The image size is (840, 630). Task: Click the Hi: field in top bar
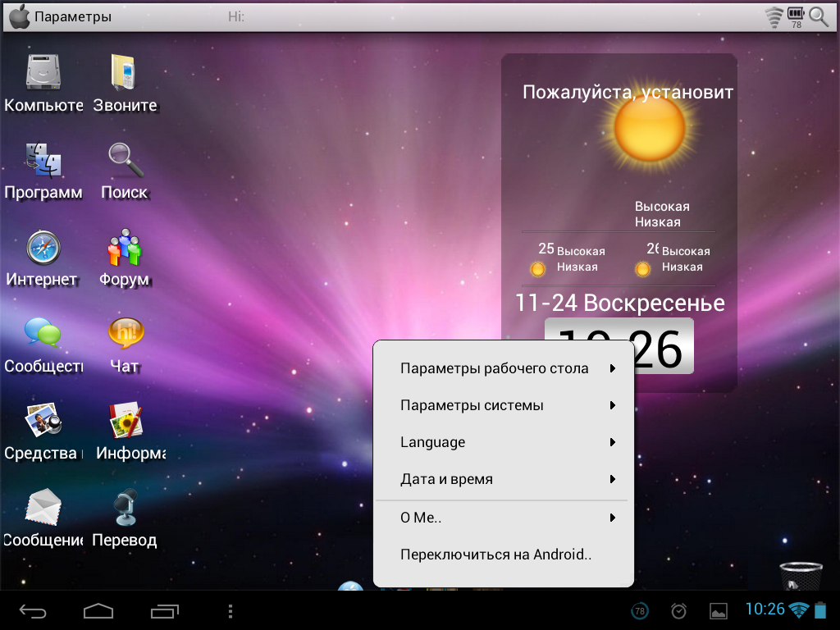point(236,16)
